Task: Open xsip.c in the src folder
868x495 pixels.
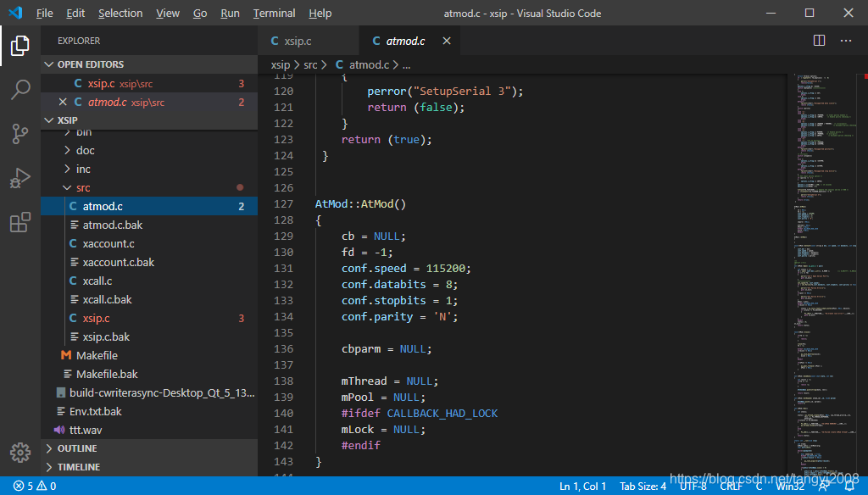Action: (149, 318)
